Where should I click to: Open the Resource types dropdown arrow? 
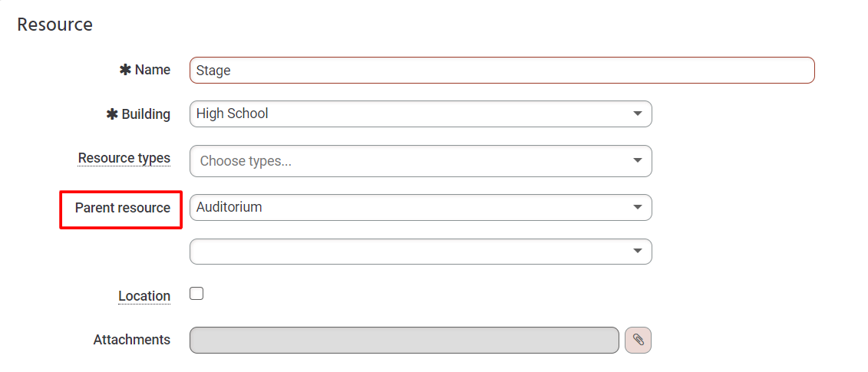pos(637,161)
